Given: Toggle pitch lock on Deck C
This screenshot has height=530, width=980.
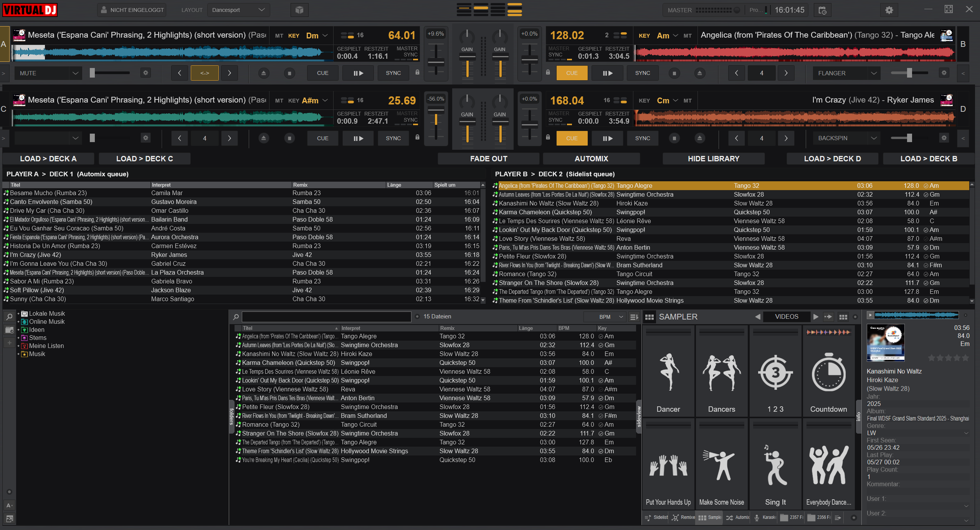Looking at the screenshot, I should tap(417, 137).
